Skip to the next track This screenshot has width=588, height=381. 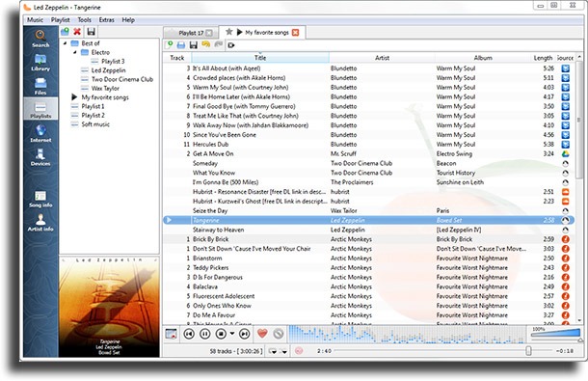tap(245, 334)
